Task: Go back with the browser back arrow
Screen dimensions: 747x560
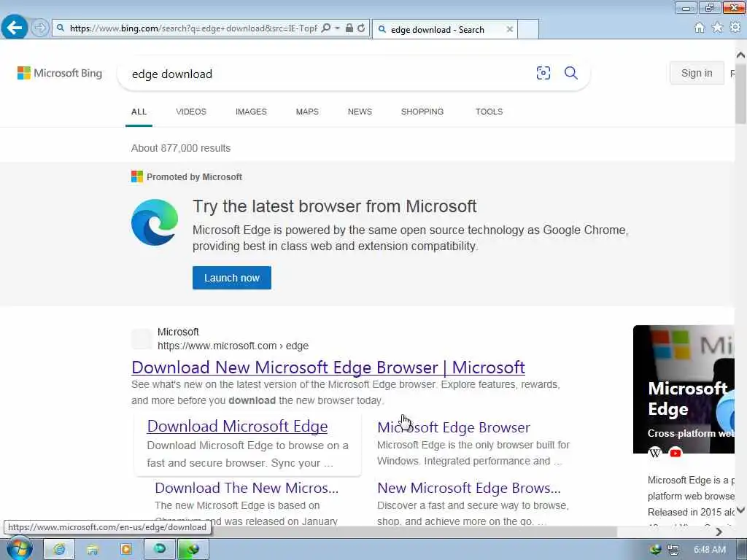Action: tap(15, 28)
